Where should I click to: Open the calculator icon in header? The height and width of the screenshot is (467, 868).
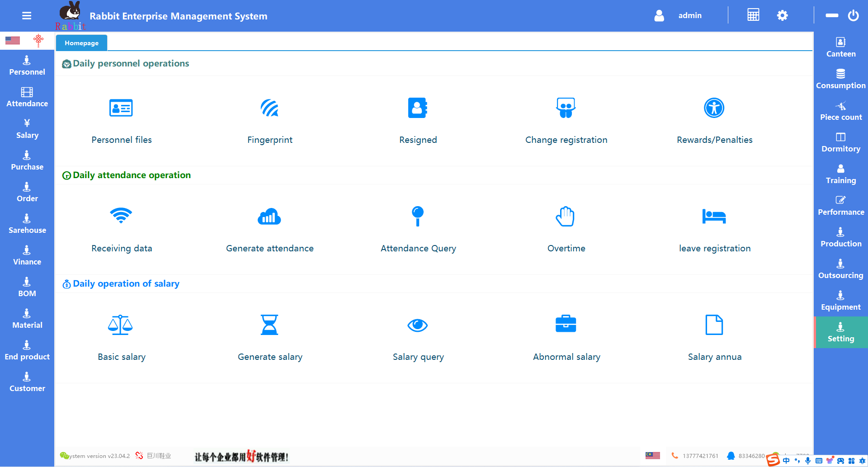(753, 15)
